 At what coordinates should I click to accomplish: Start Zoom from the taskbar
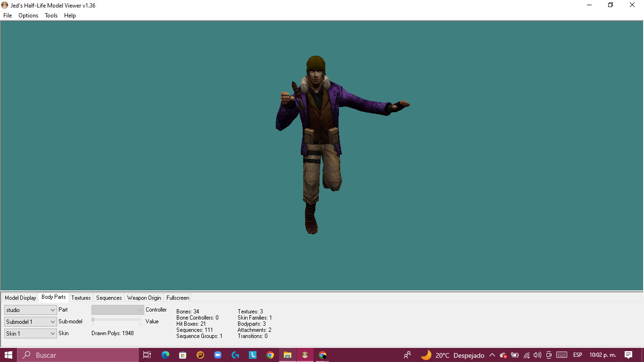click(x=217, y=355)
